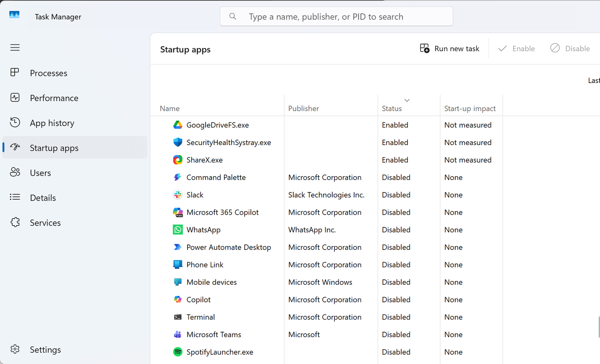Click the SecurityHealthSystray shield icon
This screenshot has width=600, height=364.
(x=178, y=142)
